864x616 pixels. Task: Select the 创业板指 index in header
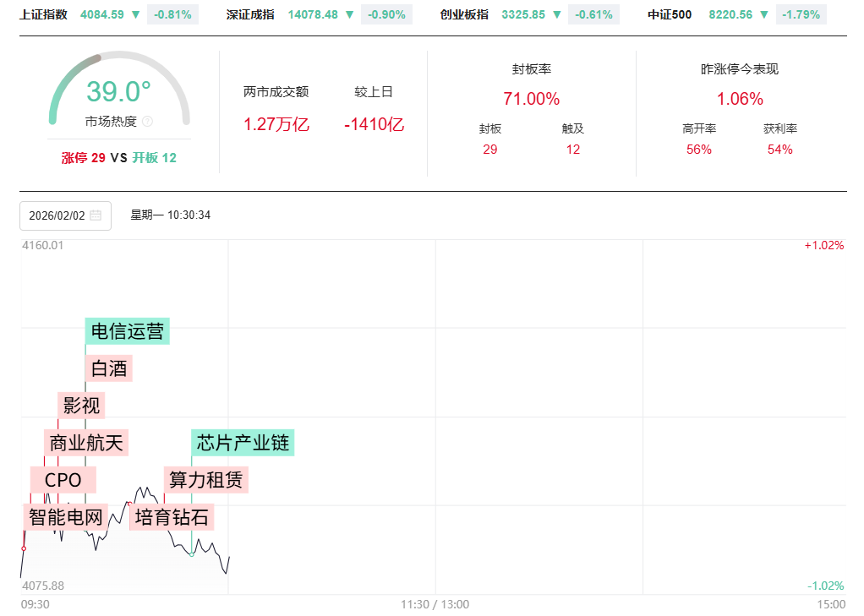(464, 14)
